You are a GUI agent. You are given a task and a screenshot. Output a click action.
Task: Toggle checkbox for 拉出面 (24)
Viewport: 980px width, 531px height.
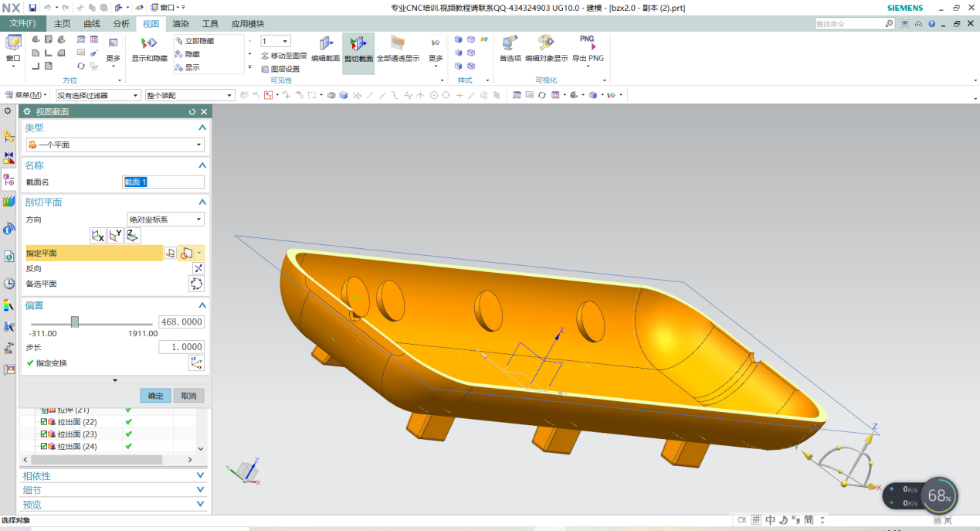click(44, 447)
